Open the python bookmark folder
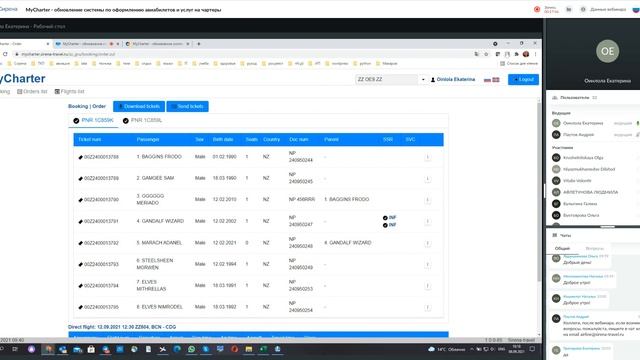This screenshot has width=640, height=360. [362, 64]
